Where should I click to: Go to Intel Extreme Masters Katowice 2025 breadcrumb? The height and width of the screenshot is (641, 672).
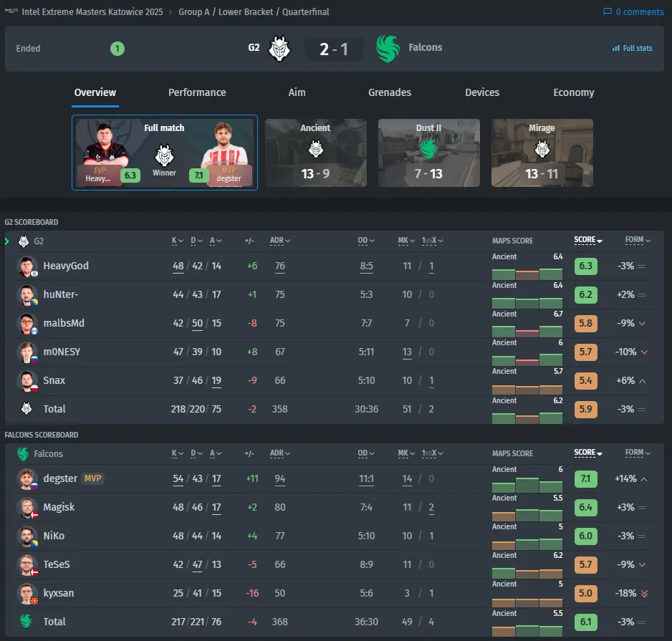92,11
